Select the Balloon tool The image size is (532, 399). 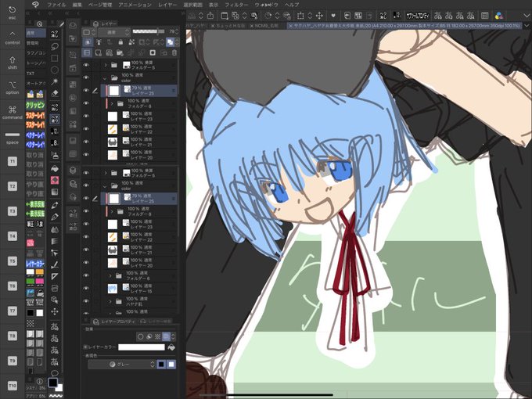point(55,373)
